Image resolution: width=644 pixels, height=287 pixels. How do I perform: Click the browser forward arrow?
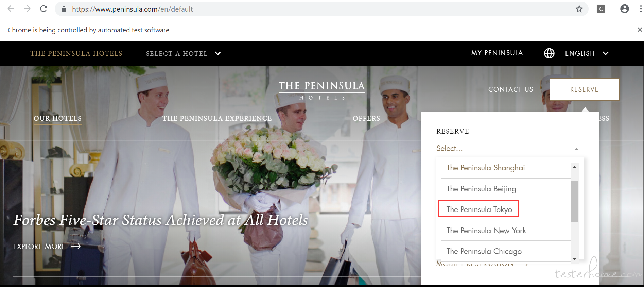pos(27,9)
